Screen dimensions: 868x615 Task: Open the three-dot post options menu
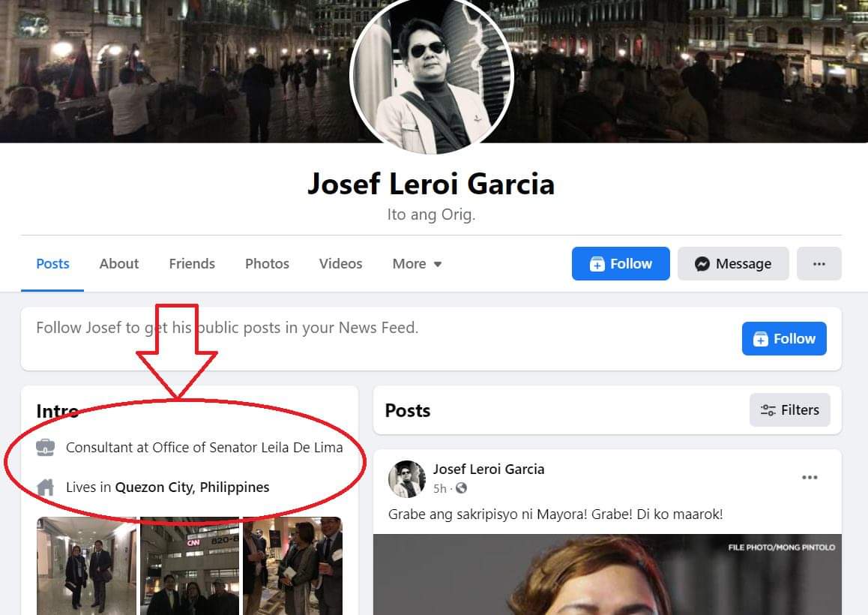click(810, 477)
